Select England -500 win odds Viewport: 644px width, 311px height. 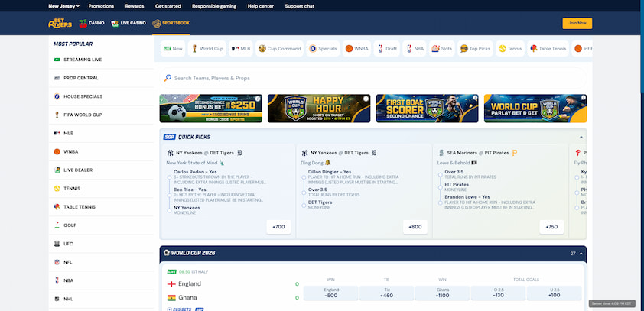click(x=330, y=293)
